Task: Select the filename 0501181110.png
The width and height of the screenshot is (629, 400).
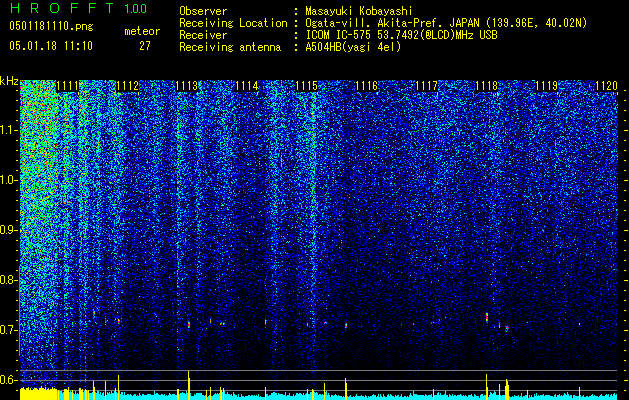Action: pyautogui.click(x=51, y=27)
